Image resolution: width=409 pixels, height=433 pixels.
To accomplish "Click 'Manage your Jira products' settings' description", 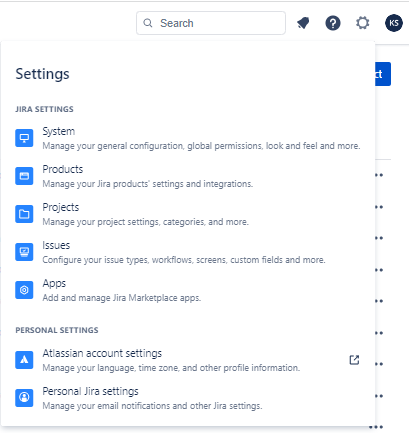I will click(148, 184).
